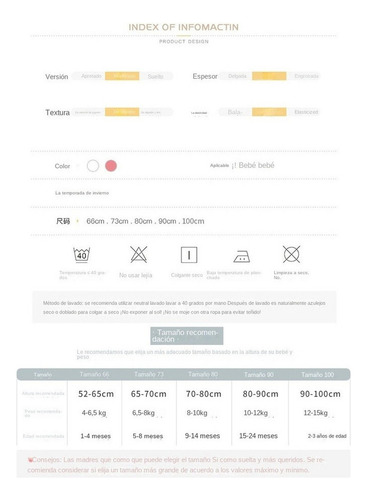Click the size list 66cm to 100cm
Image resolution: width=367 pixels, height=500 pixels.
145,221
